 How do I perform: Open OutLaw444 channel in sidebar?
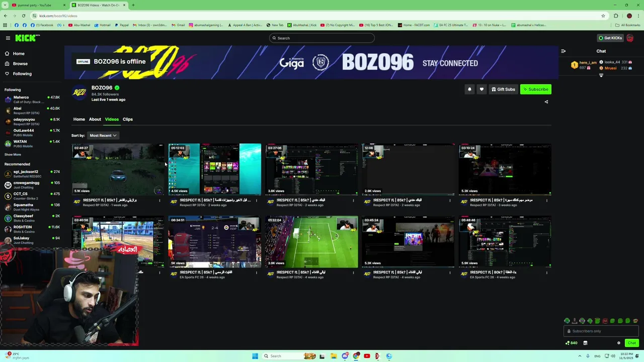(32, 133)
